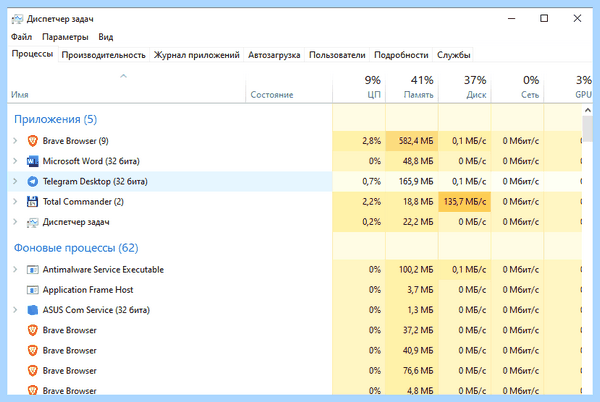This screenshot has width=600, height=402.
Task: Click the Application Frame Host icon
Action: point(33,290)
